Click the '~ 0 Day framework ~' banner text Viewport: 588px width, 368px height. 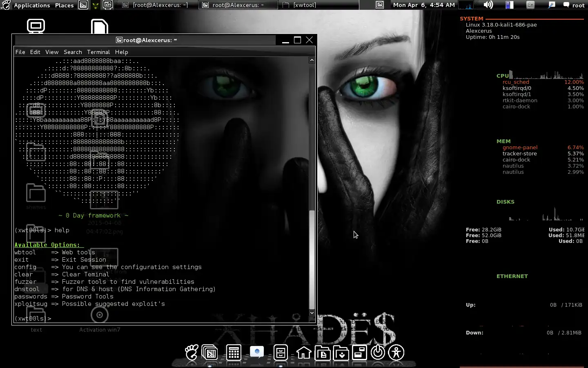(94, 215)
